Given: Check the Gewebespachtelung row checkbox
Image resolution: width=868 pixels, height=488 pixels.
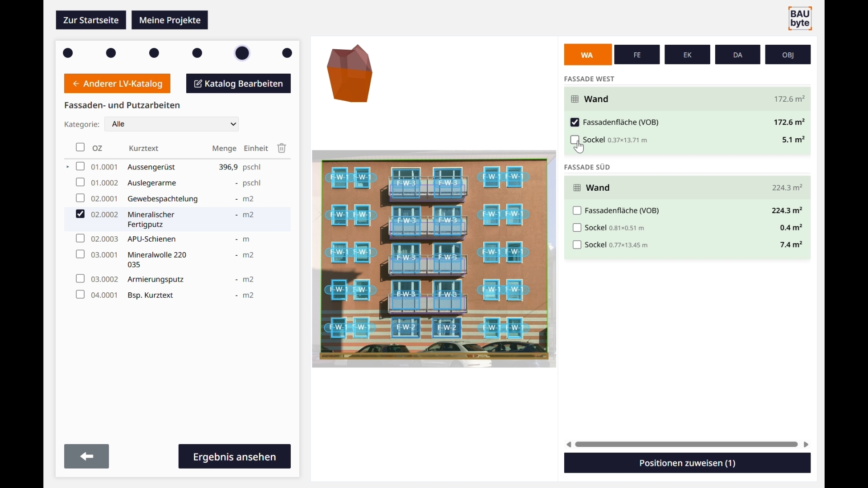Looking at the screenshot, I should [x=80, y=198].
